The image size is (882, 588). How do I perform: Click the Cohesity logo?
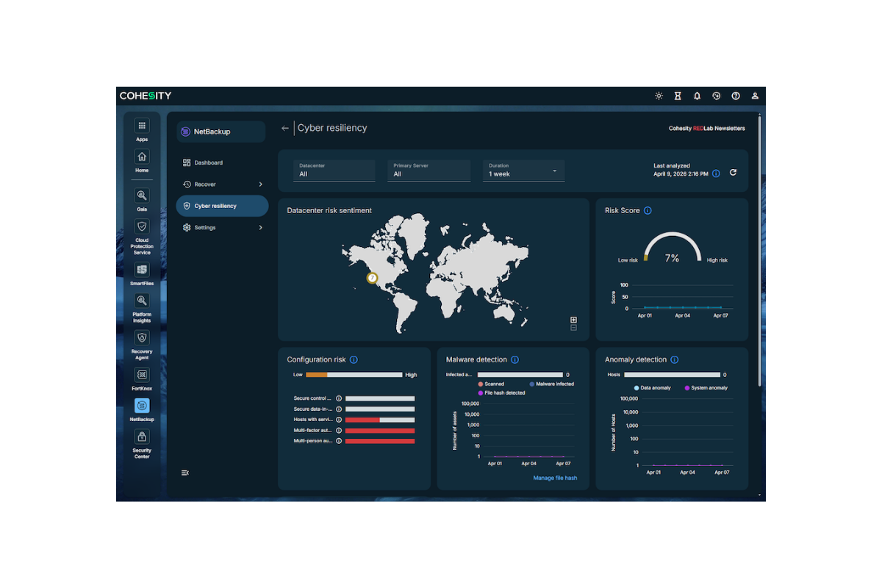click(146, 96)
